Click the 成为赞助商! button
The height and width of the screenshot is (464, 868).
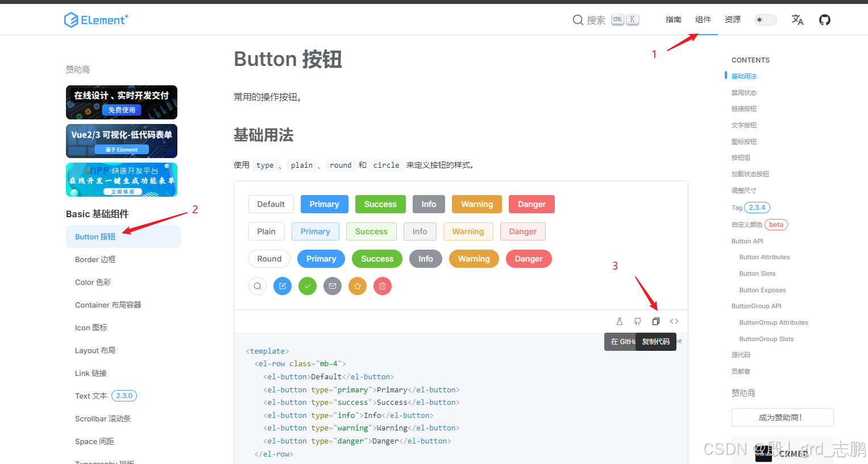[783, 417]
